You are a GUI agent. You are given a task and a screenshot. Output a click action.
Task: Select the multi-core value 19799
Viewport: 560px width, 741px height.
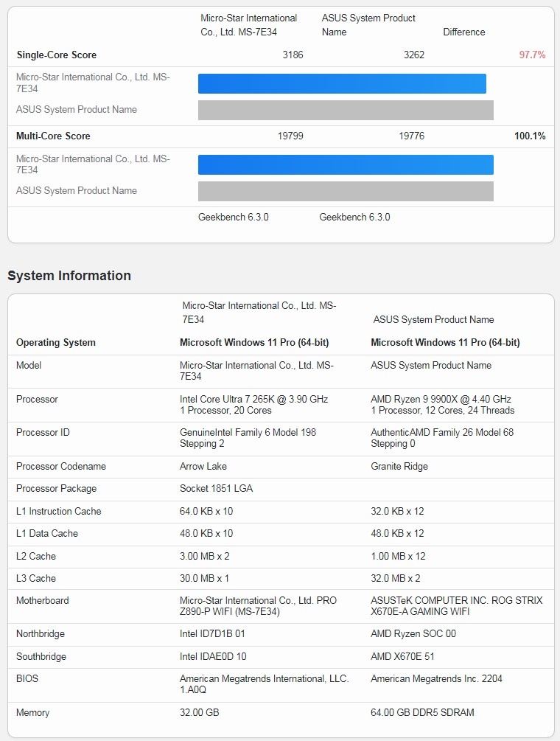click(x=290, y=136)
